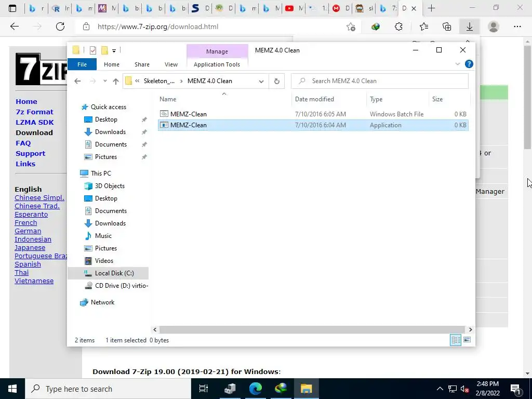Add this page to favorites

click(351, 26)
